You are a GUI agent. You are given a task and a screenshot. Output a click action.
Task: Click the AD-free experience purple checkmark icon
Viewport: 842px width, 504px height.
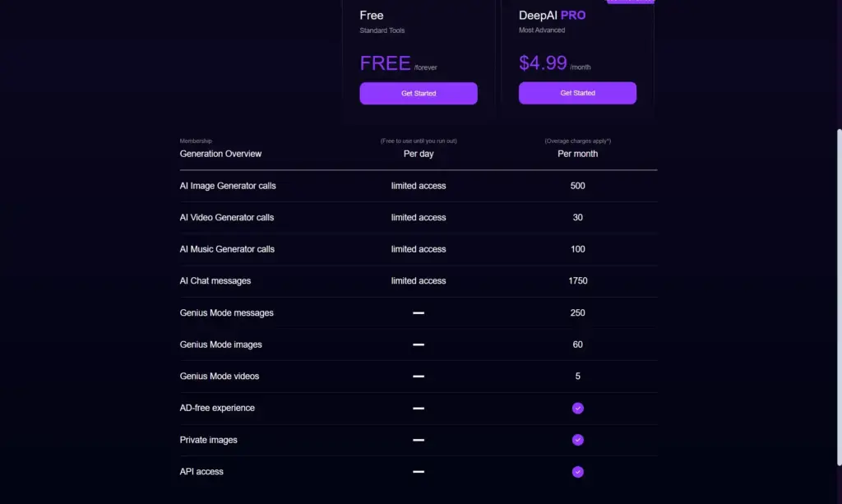point(577,408)
